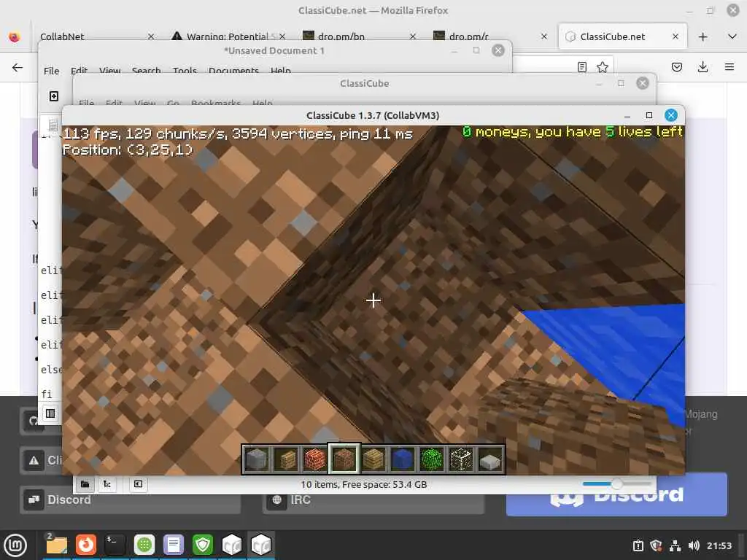Open View menu in text editor
The width and height of the screenshot is (747, 560).
pos(109,71)
